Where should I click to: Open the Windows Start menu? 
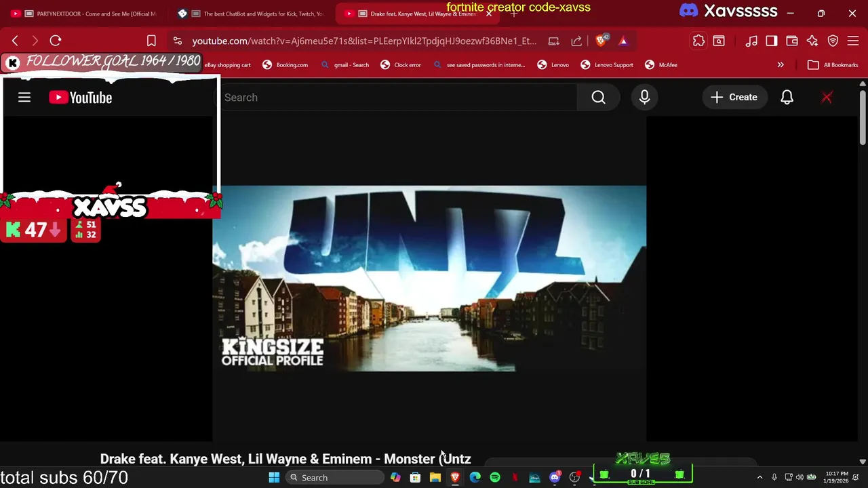(274, 477)
